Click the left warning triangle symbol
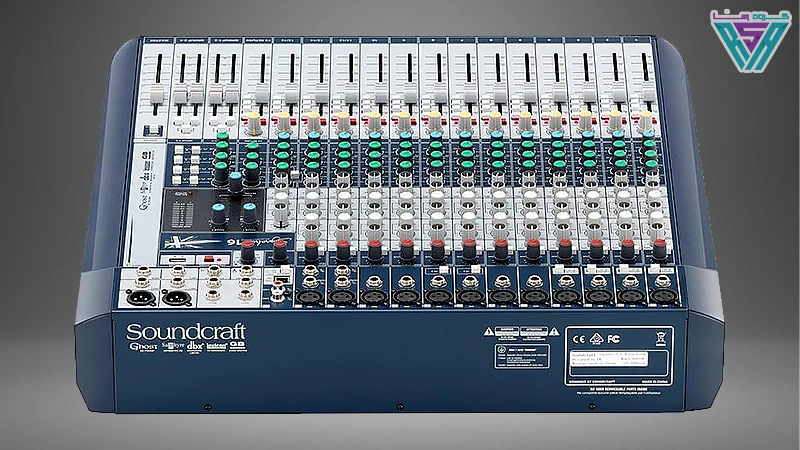The height and width of the screenshot is (450, 800). point(488,332)
